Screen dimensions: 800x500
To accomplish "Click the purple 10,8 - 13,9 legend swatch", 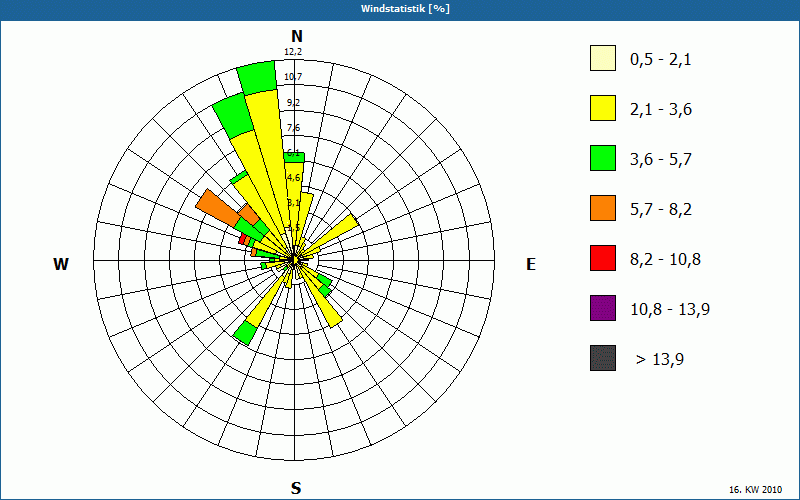I will (603, 308).
